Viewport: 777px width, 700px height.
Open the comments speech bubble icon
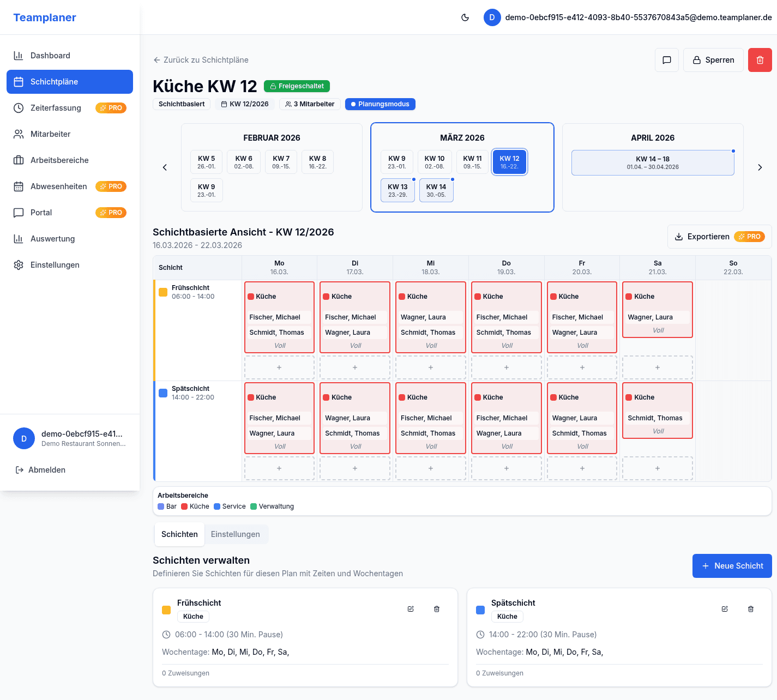point(666,60)
